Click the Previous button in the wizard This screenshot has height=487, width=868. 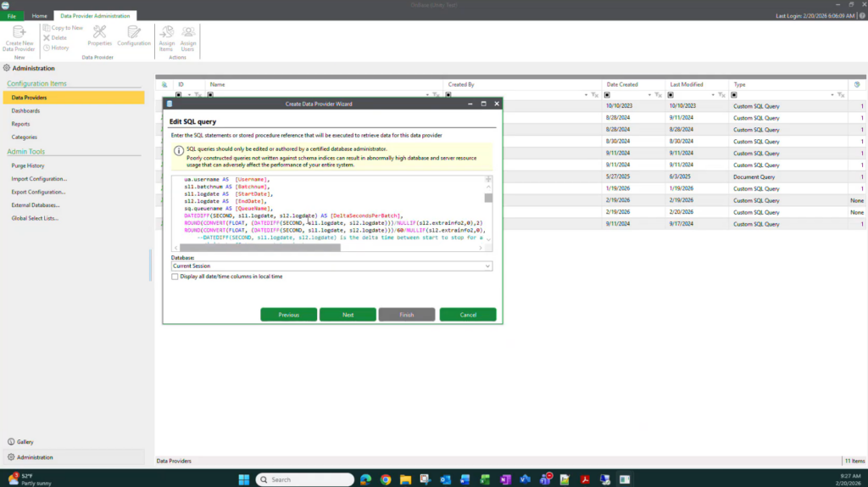[288, 315]
